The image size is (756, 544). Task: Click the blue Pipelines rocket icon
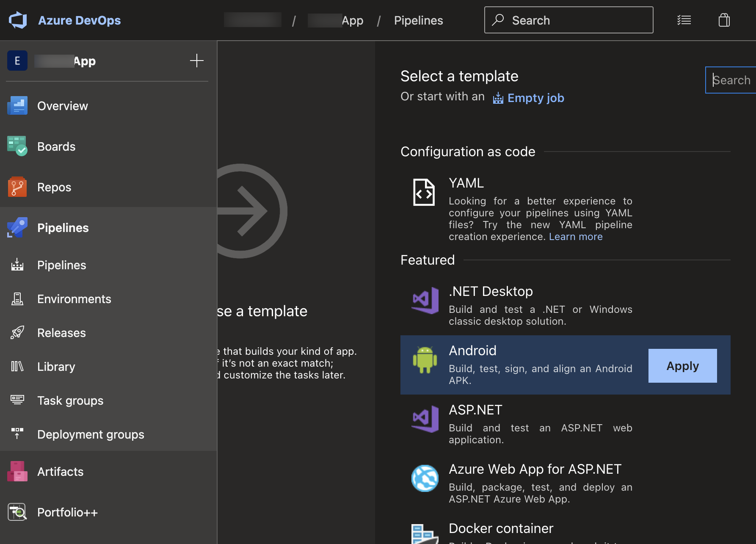point(17,228)
